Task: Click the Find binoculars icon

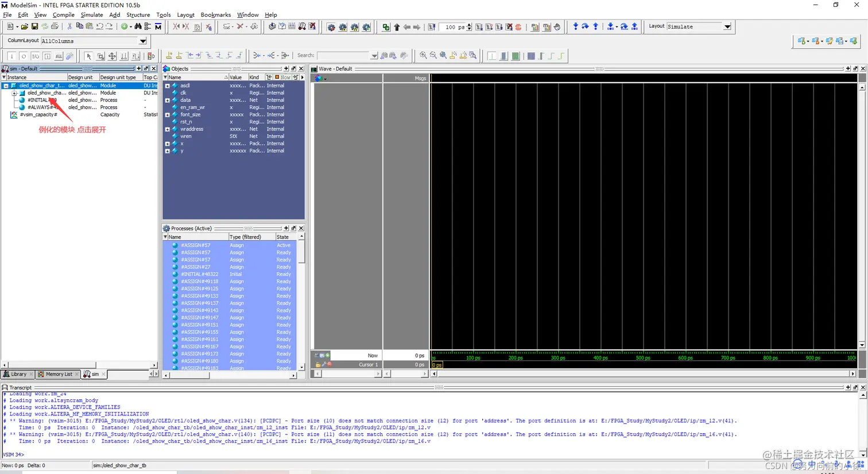Action: pos(138,27)
